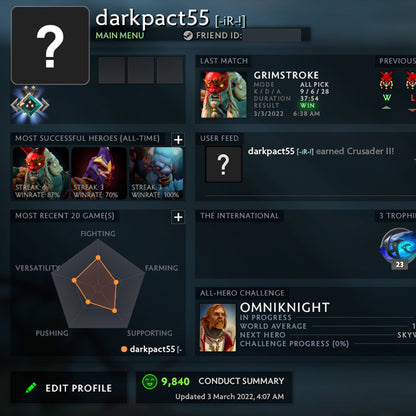Image resolution: width=416 pixels, height=416 pixels.
Task: Select the Spirit Breaker hero card 100% winrate
Action: (156, 173)
